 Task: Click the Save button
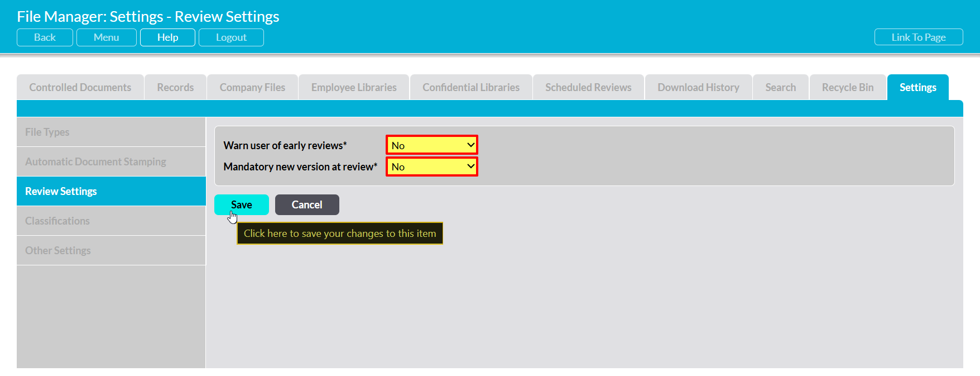pos(241,204)
